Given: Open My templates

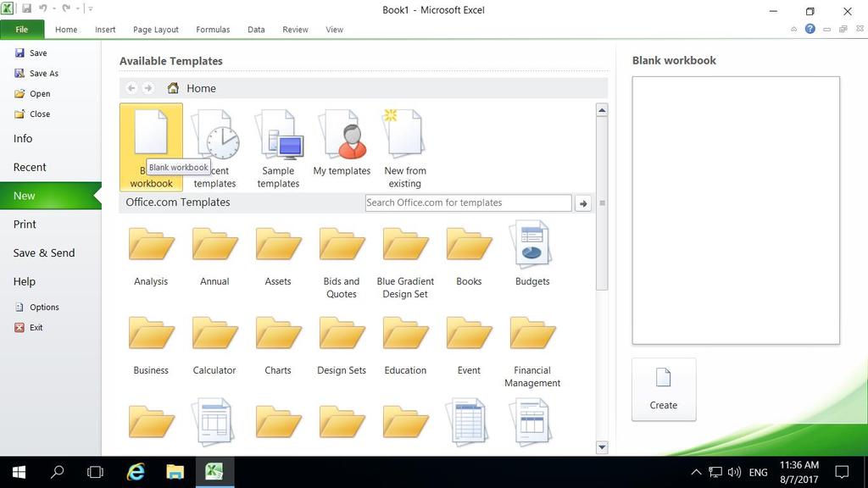Looking at the screenshot, I should pyautogui.click(x=342, y=142).
